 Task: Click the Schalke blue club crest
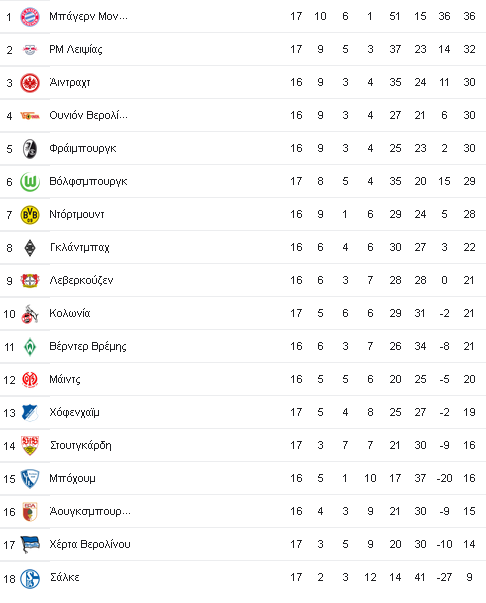coord(30,578)
